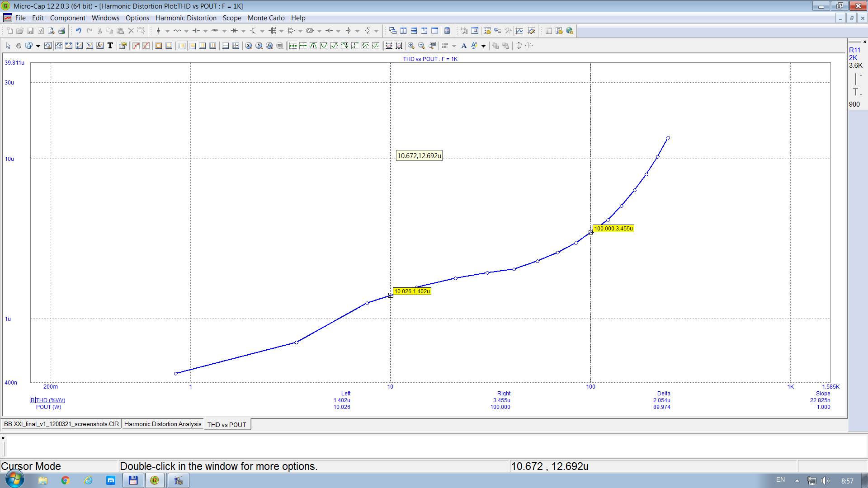Click the Go To X cursor icon
This screenshot has width=868, height=488.
click(248, 46)
